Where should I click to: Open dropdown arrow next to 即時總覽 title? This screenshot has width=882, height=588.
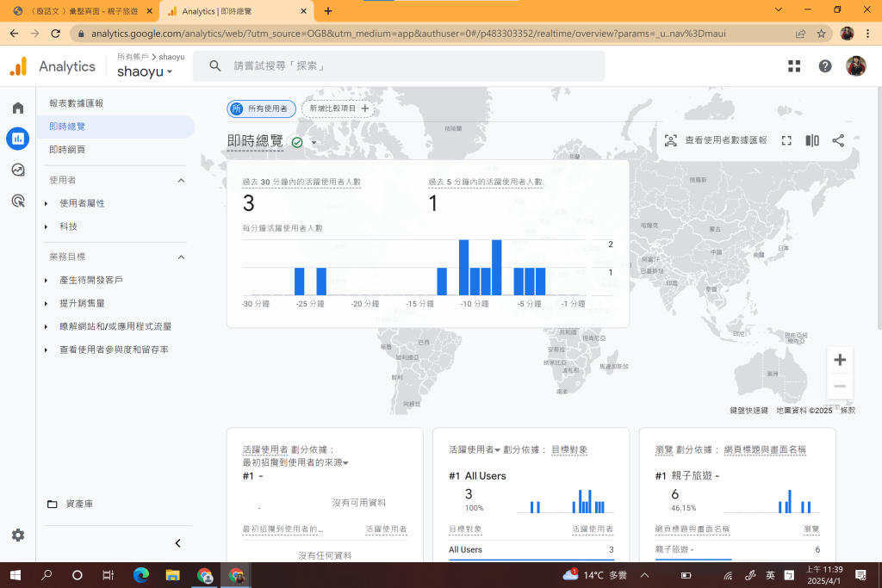pyautogui.click(x=314, y=143)
